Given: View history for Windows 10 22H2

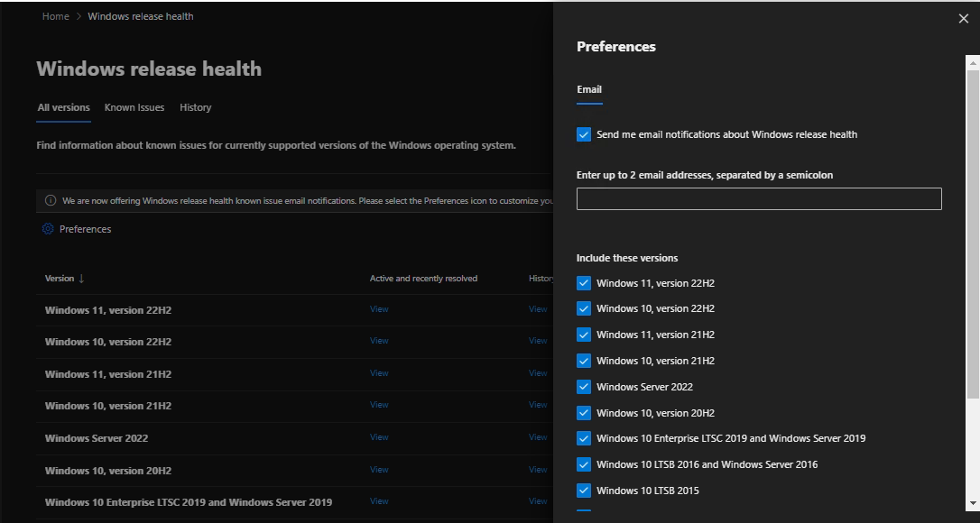Looking at the screenshot, I should coord(538,341).
